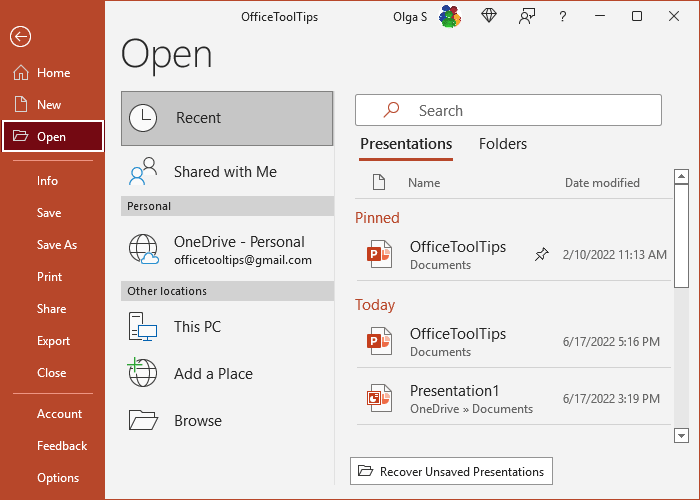This screenshot has height=500, width=700.
Task: Open the Print page
Action: 53,277
